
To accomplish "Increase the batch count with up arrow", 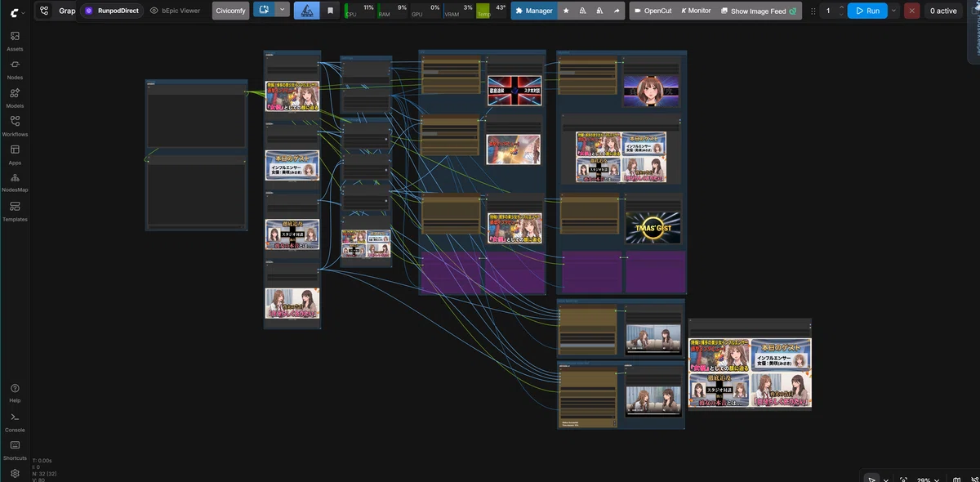I will pos(841,8).
